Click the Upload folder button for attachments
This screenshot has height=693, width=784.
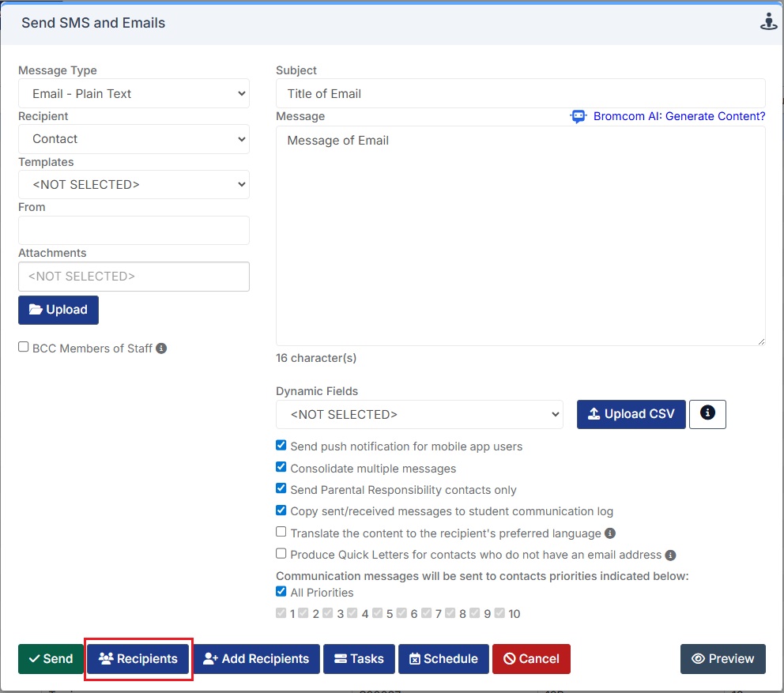point(58,310)
